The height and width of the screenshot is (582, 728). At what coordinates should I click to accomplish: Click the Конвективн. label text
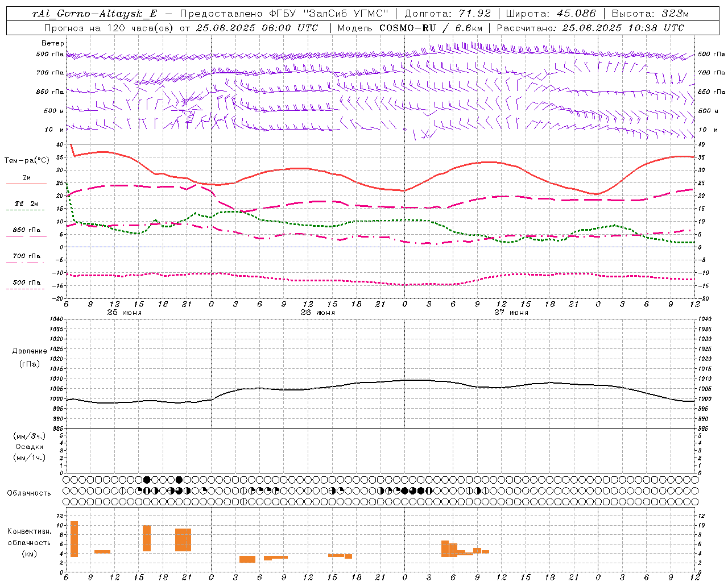click(29, 531)
